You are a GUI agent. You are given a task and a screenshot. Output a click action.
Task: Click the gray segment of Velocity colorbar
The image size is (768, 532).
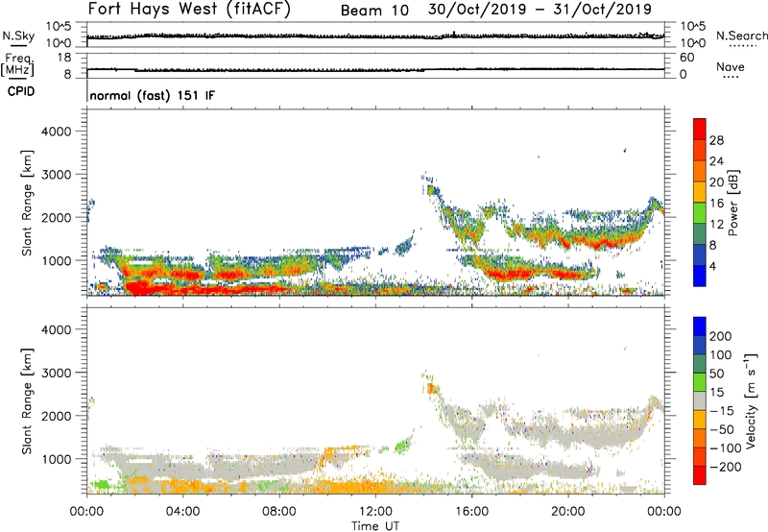pos(700,401)
